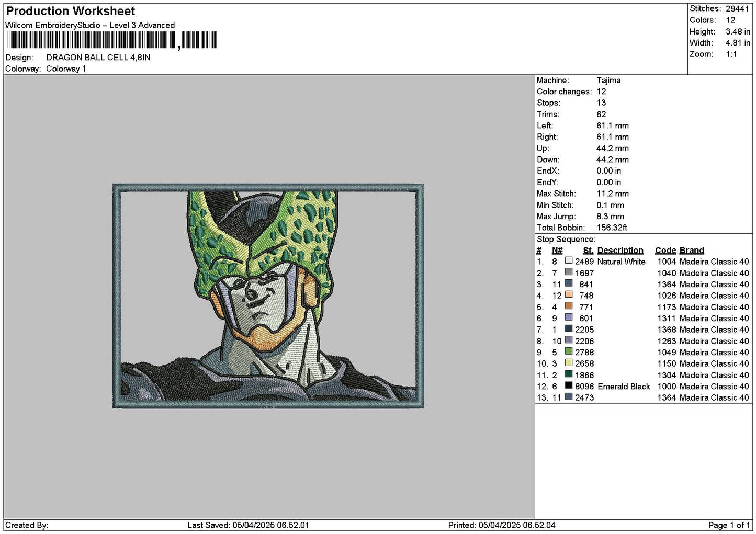Screen dimensions: 756x534
Task: Click the Production Worksheet title
Action: click(71, 11)
